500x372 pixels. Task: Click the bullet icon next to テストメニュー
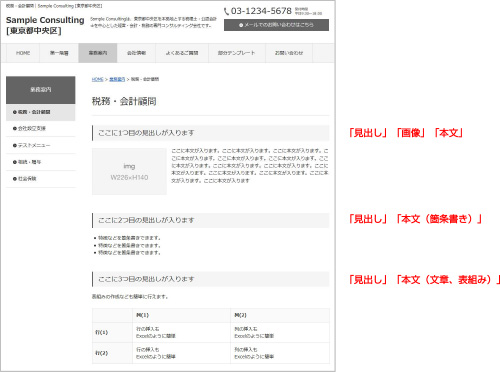tap(15, 145)
